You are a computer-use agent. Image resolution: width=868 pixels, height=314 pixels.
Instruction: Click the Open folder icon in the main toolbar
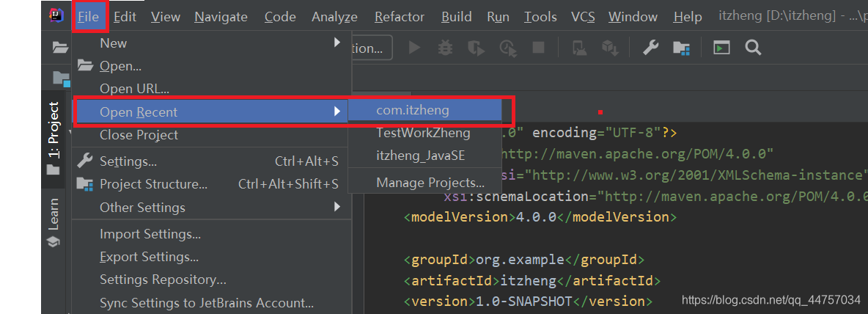60,48
